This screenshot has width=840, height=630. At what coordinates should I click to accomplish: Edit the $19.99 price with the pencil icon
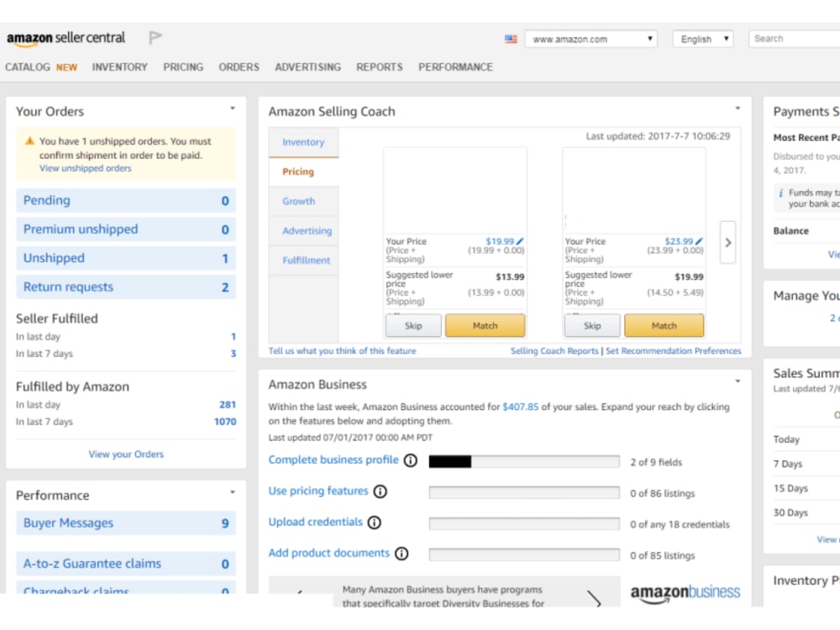pos(520,241)
